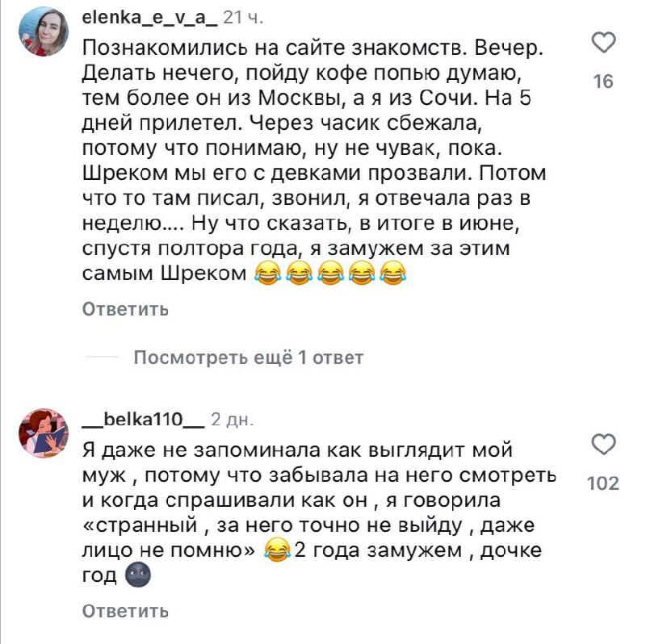Click the '2 дн.' timestamp
646x644 pixels.
[232, 419]
